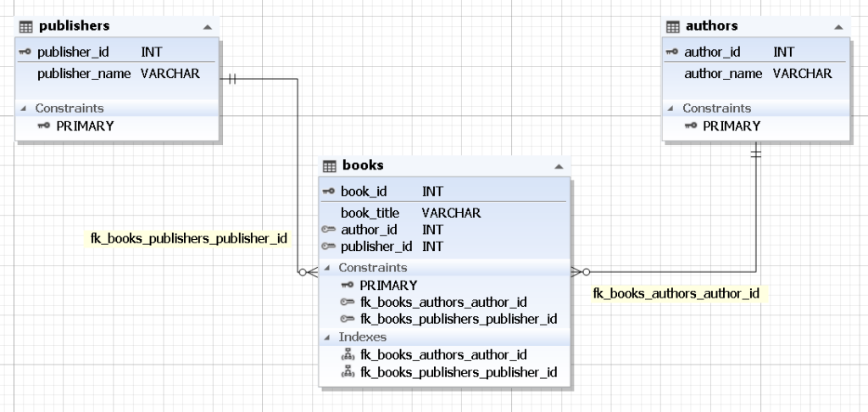The image size is (868, 412).
Task: Click the books table grid icon
Action: pos(330,165)
